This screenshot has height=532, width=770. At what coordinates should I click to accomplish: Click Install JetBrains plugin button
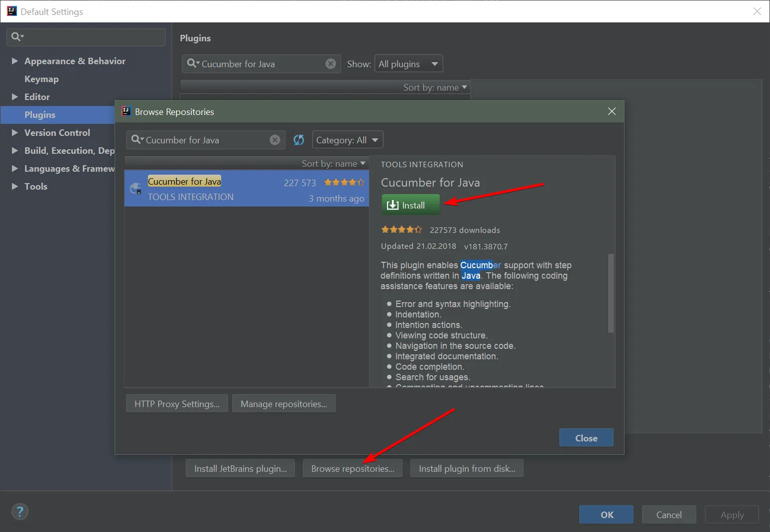pos(241,468)
